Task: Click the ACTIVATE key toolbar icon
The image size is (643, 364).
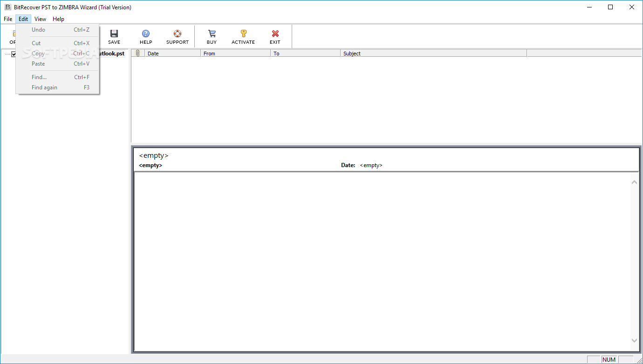Action: click(x=243, y=34)
